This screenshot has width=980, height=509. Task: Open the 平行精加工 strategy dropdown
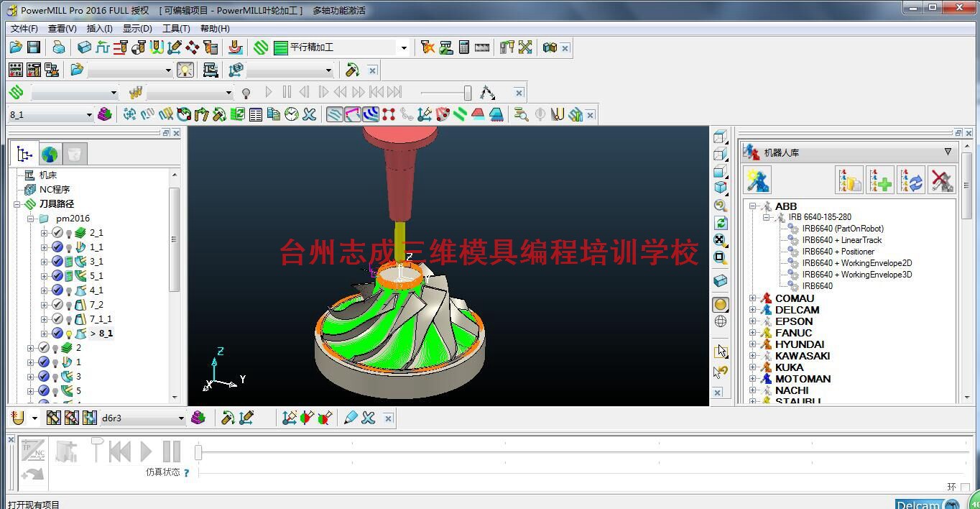pyautogui.click(x=404, y=47)
